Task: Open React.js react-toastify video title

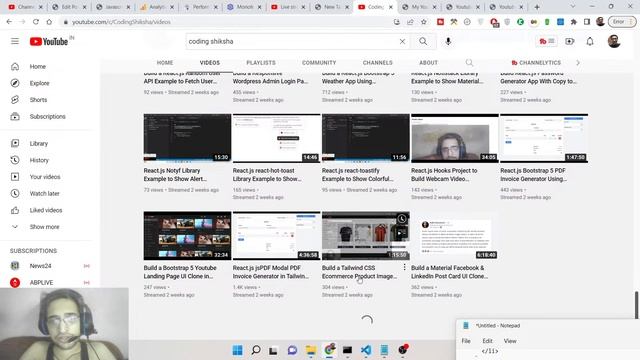Action: pos(358,175)
